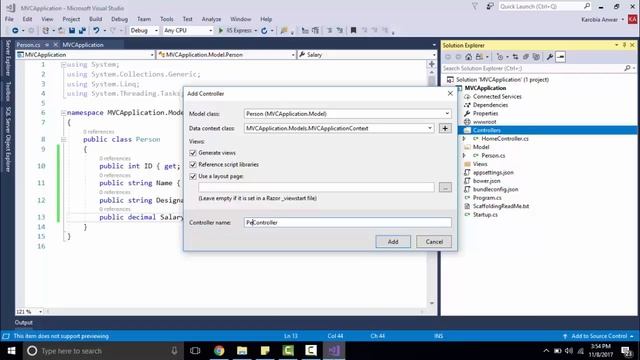The image size is (640, 360).
Task: Open File Explorer from the taskbar
Action: [x=242, y=351]
